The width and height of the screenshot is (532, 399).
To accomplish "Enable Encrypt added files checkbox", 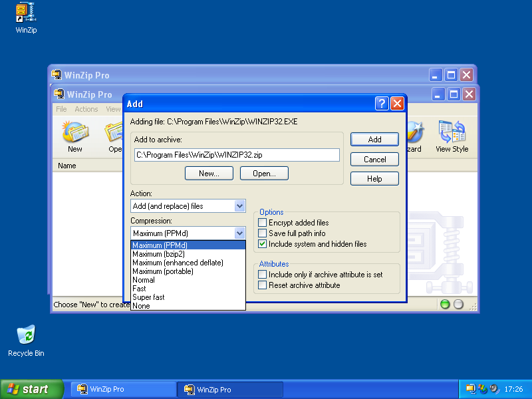I will tap(263, 223).
